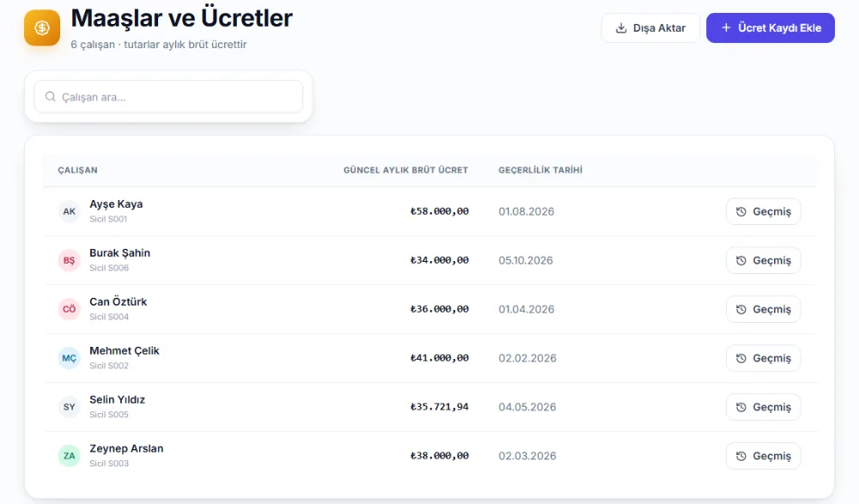This screenshot has height=504, width=859.
Task: Click Ayşe Kaya's AK avatar
Action: (x=69, y=211)
